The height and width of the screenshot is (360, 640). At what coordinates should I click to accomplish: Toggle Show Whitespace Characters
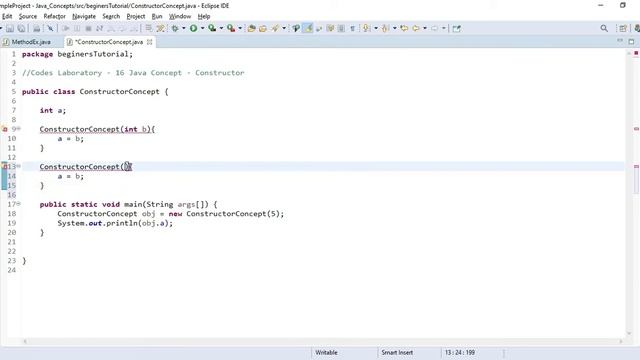coord(353,28)
